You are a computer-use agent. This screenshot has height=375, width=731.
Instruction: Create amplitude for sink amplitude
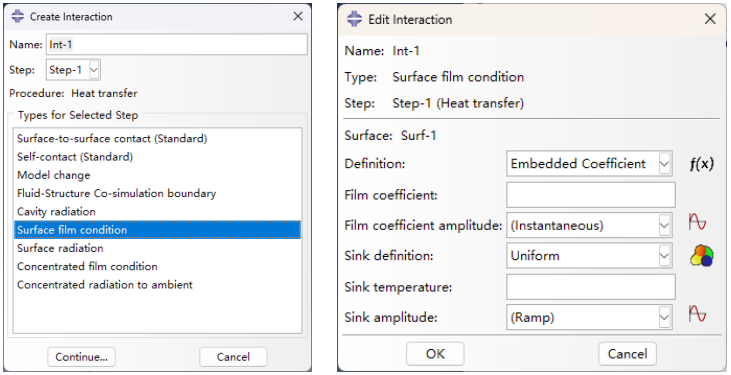pos(697,314)
